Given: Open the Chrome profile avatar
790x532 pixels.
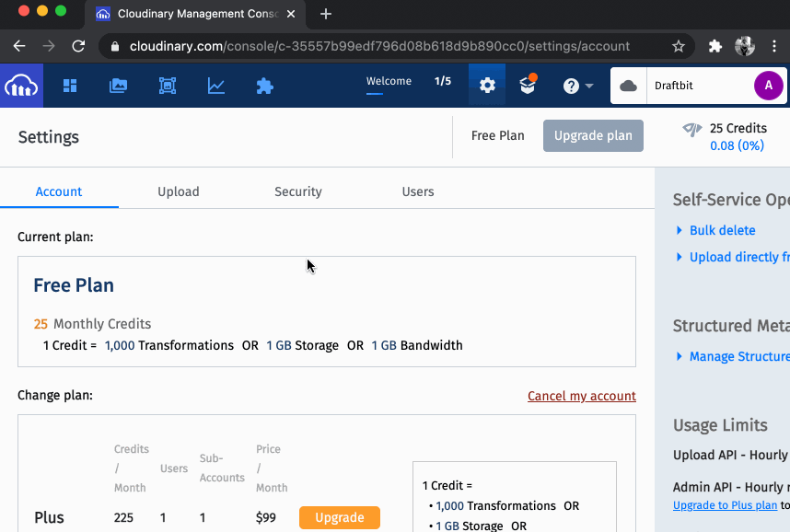Looking at the screenshot, I should point(745,46).
